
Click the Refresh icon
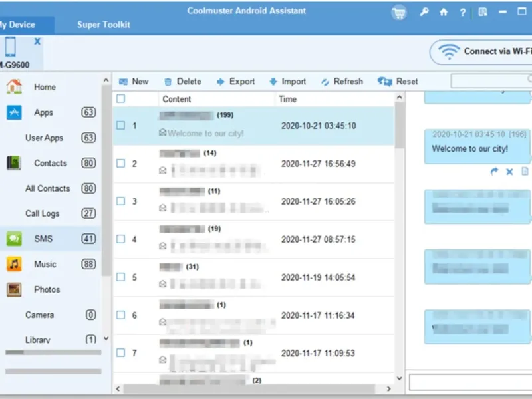click(x=325, y=82)
